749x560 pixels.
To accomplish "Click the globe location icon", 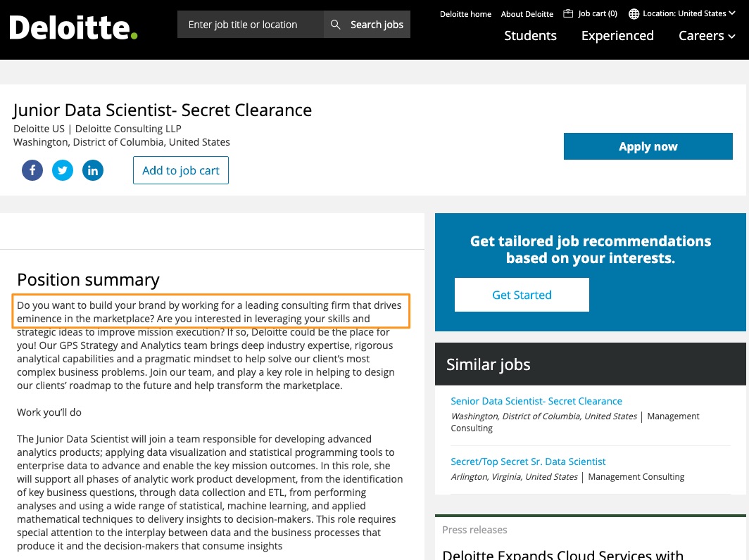I will pyautogui.click(x=634, y=14).
